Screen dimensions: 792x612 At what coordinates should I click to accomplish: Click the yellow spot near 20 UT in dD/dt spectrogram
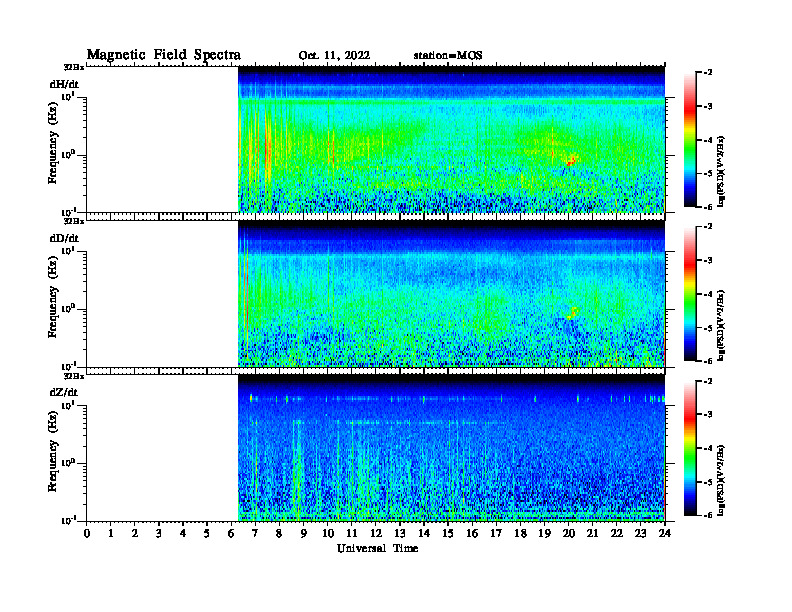[572, 313]
